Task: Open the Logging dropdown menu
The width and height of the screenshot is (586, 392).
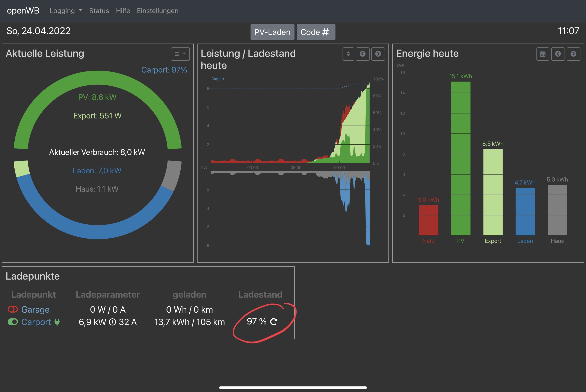Action: [66, 11]
